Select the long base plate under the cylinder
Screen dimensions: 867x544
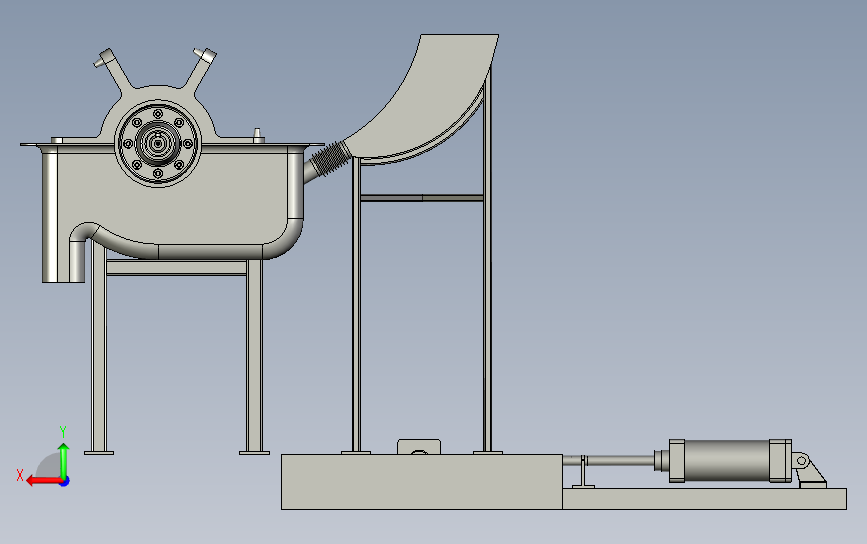[x=704, y=499]
